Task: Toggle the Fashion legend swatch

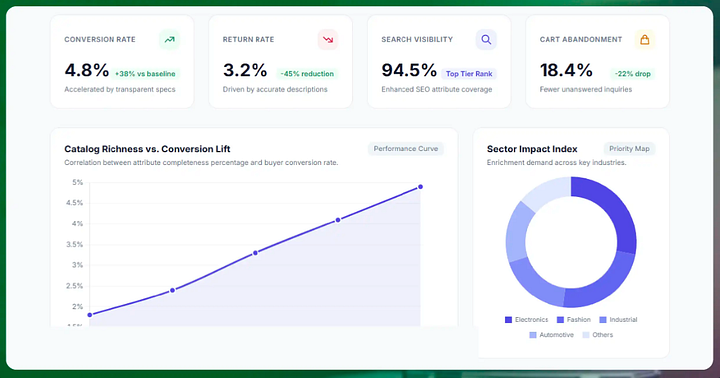Action: click(560, 320)
